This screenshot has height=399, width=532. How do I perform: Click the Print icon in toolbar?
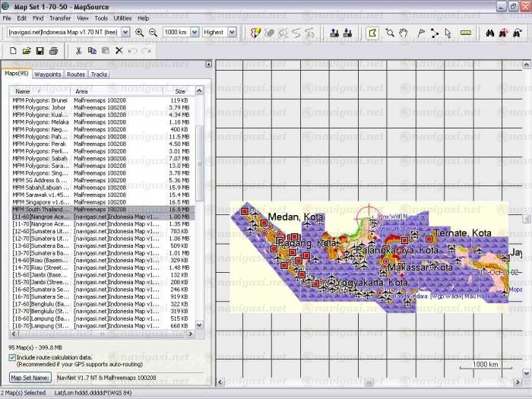pos(54,51)
